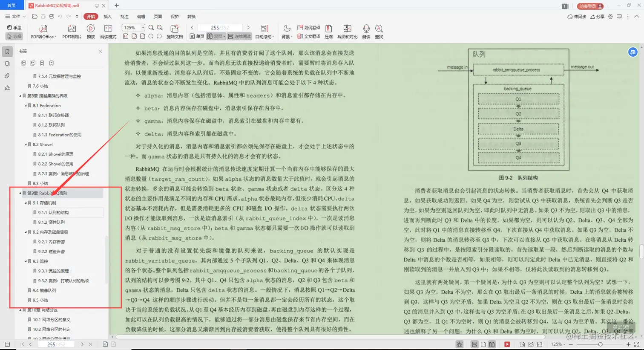Select 选择 selection tool
The height and width of the screenshot is (350, 644).
click(14, 37)
